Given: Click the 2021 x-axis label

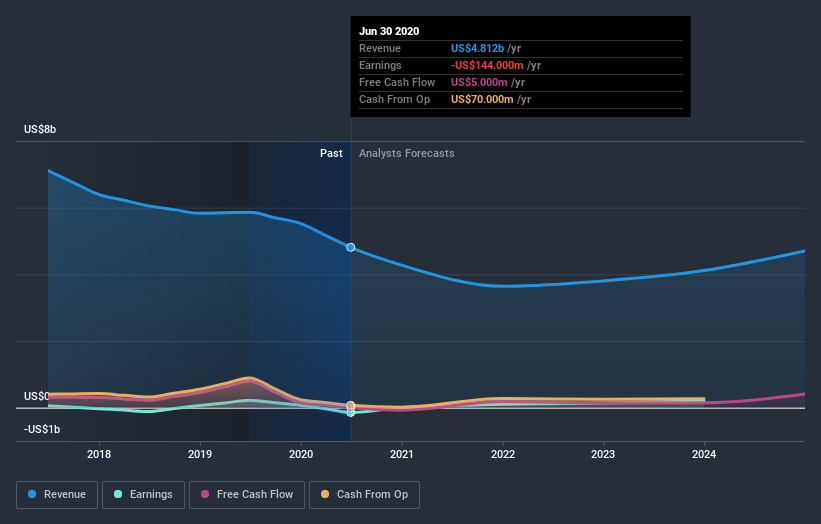Looking at the screenshot, I should [402, 454].
